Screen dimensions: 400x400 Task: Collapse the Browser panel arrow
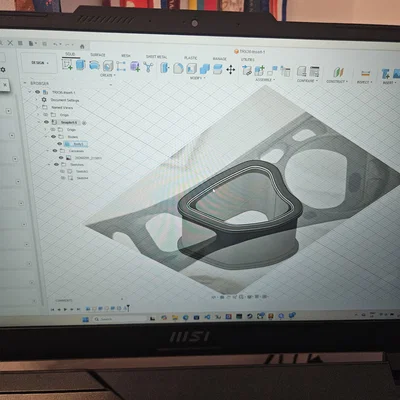pyautogui.click(x=25, y=83)
